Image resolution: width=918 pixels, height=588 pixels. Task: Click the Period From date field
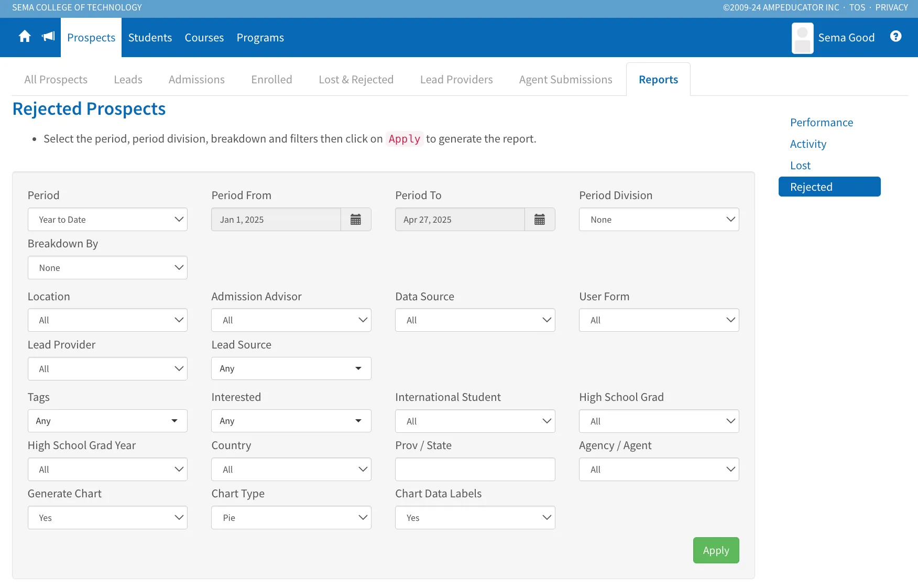pyautogui.click(x=276, y=220)
